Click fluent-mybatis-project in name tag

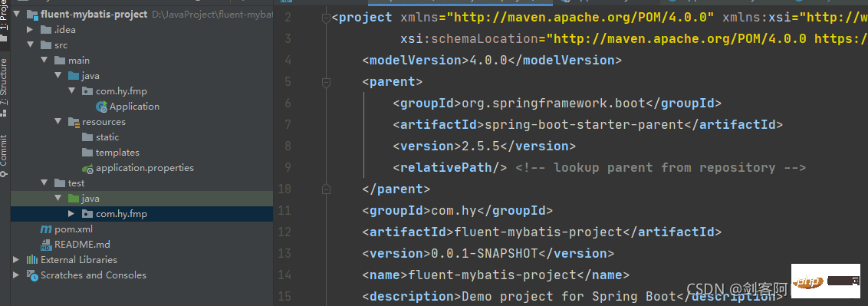(492, 275)
